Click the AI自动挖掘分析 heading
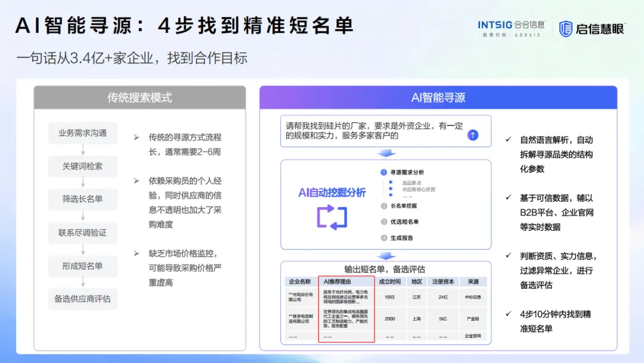Viewport: 644px width, 363px height. coord(332,192)
